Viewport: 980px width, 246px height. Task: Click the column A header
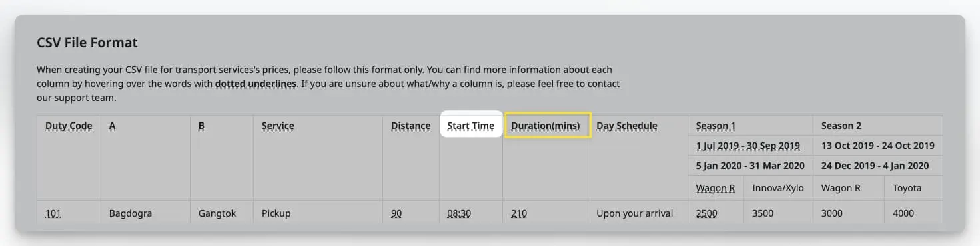click(x=112, y=126)
